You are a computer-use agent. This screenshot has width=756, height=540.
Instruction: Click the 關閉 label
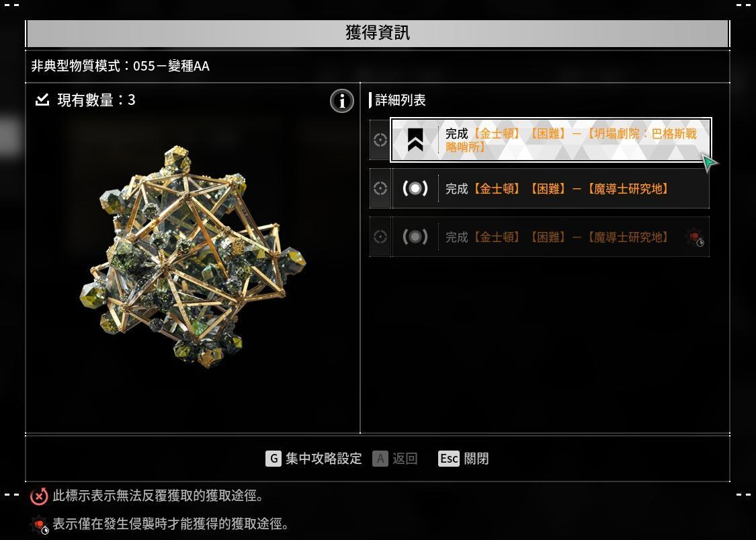[476, 459]
